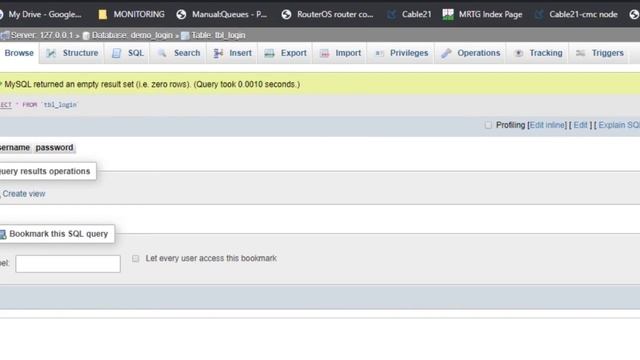Screen dimensions: 640x360
Task: Open the Privileges tab
Action: pyautogui.click(x=401, y=53)
